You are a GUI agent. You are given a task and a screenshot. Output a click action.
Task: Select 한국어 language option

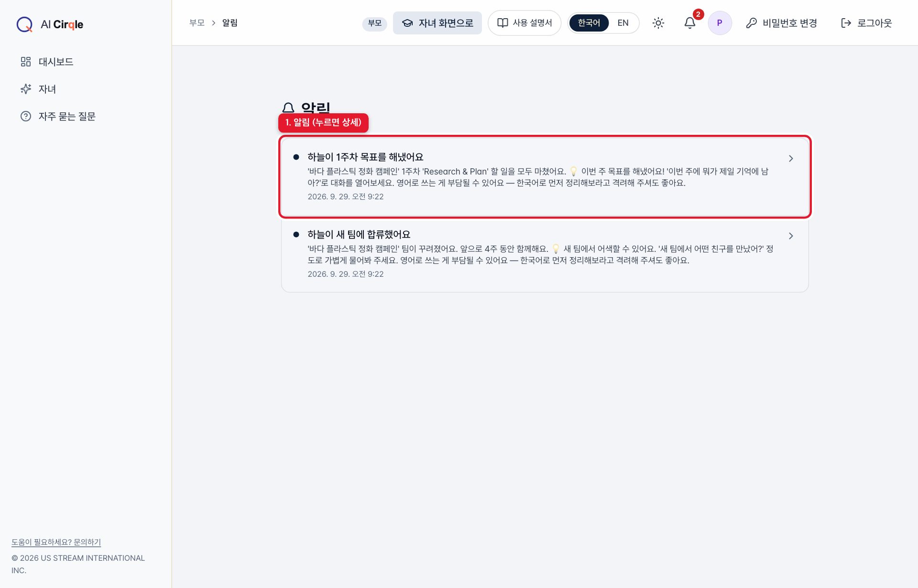[x=589, y=22]
